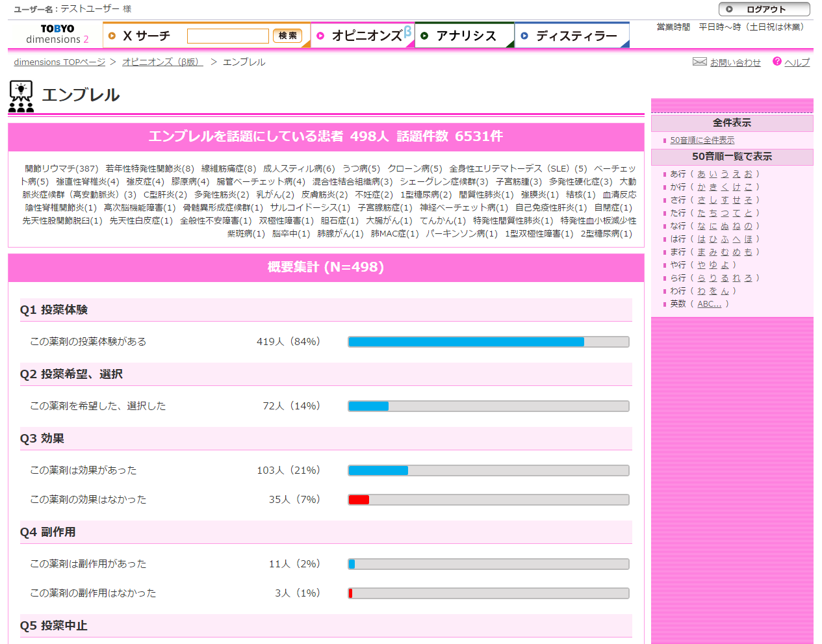Click 若年性特発性関節炎(8) disease entry
The image size is (822, 644).
pyautogui.click(x=149, y=169)
